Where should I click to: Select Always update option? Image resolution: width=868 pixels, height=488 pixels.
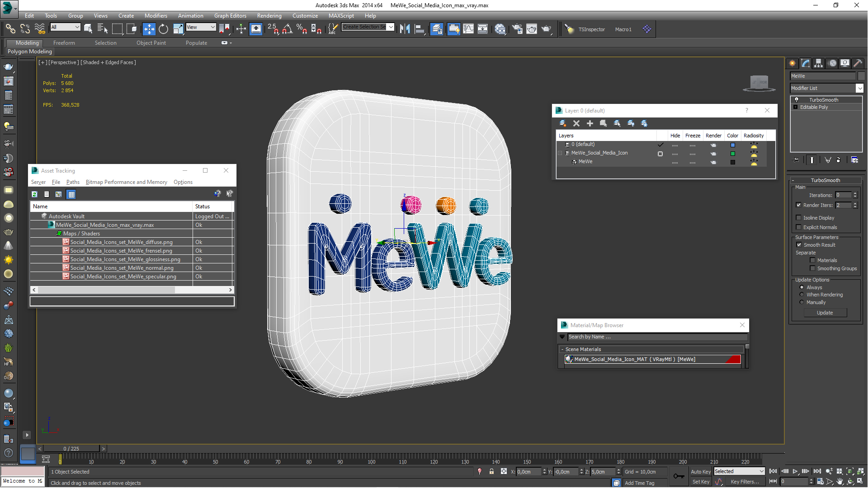coord(802,287)
